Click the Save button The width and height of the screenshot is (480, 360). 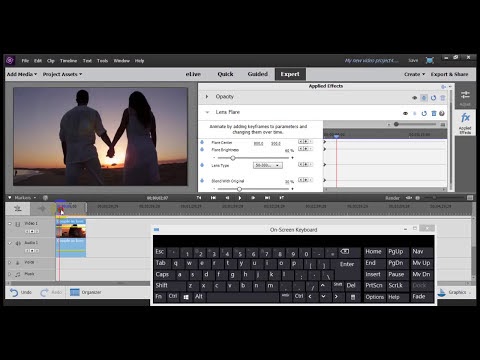pyautogui.click(x=413, y=60)
